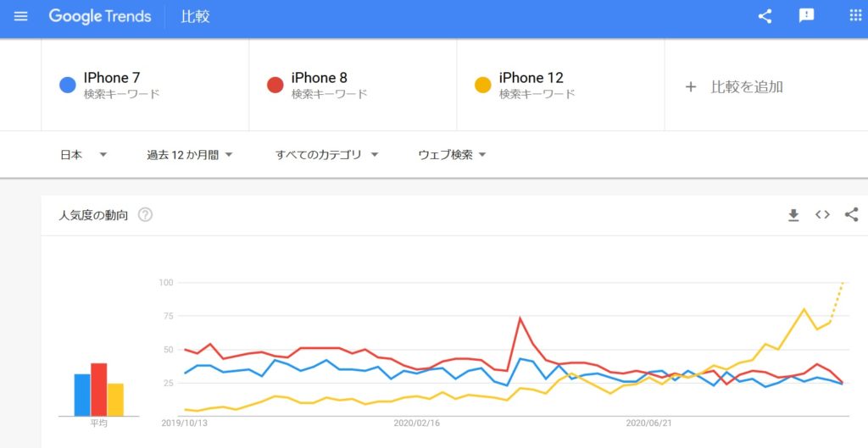Click the Google Trends logo
Screen dimensions: 868x448
[100, 16]
